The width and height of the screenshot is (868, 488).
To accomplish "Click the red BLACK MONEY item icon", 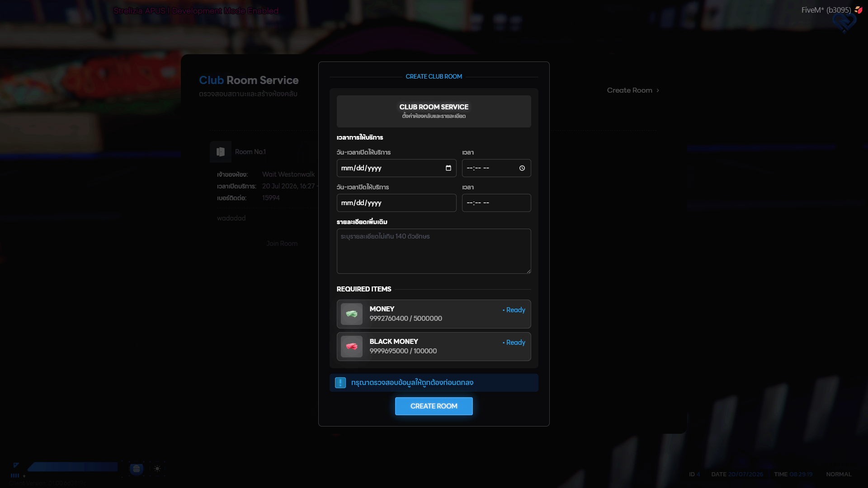I will [x=352, y=347].
